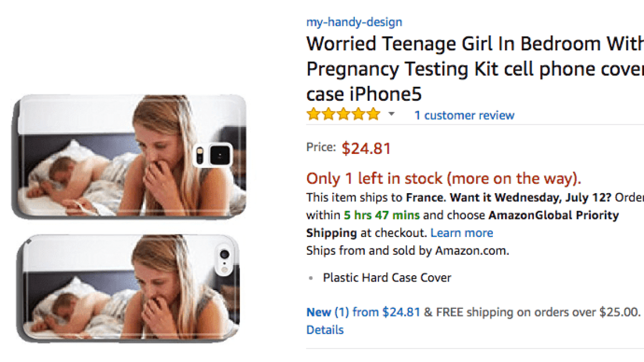644x362 pixels.
Task: Click the Ships from and sold by Amazon.com line
Action: (x=407, y=250)
